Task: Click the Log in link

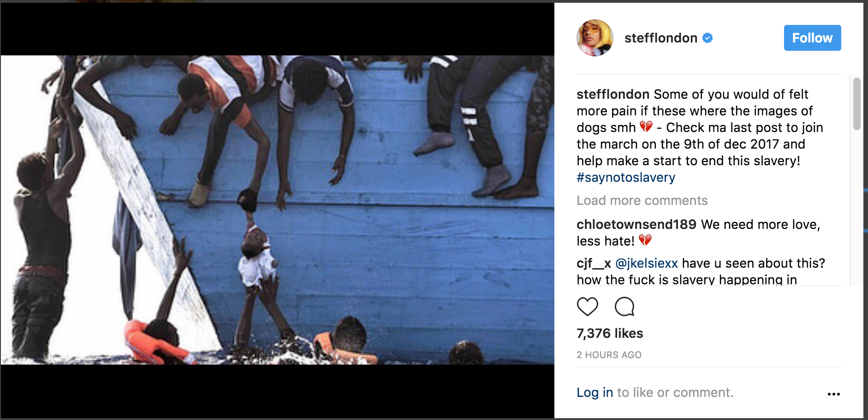Action: coord(595,392)
